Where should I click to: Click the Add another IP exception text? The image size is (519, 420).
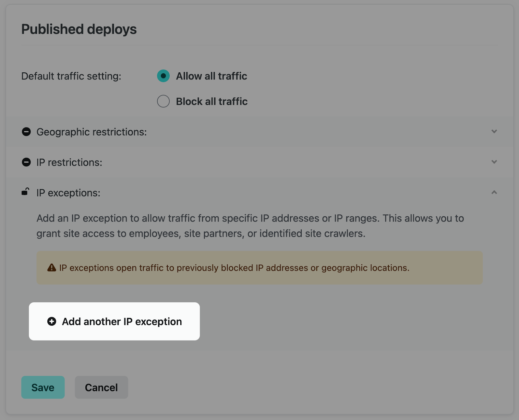122,321
